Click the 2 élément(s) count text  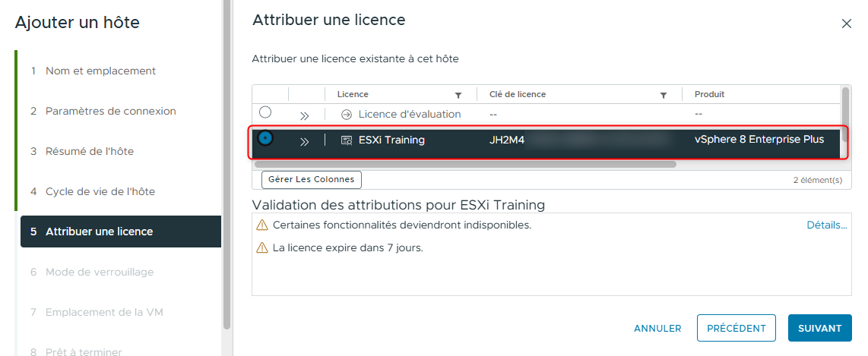(818, 180)
